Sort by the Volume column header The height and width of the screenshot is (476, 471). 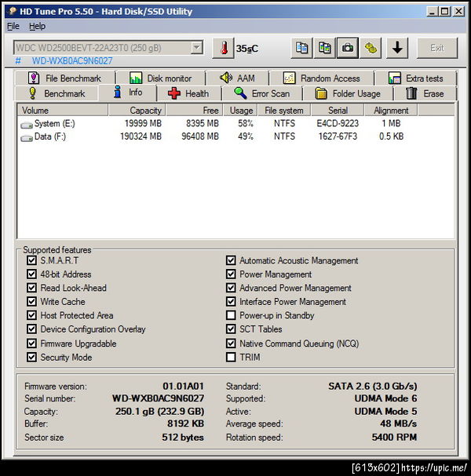click(x=63, y=111)
